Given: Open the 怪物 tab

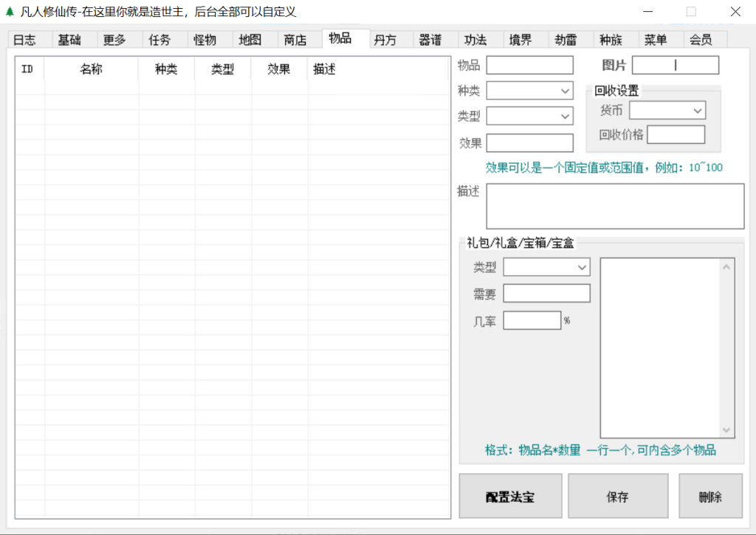Looking at the screenshot, I should point(205,40).
